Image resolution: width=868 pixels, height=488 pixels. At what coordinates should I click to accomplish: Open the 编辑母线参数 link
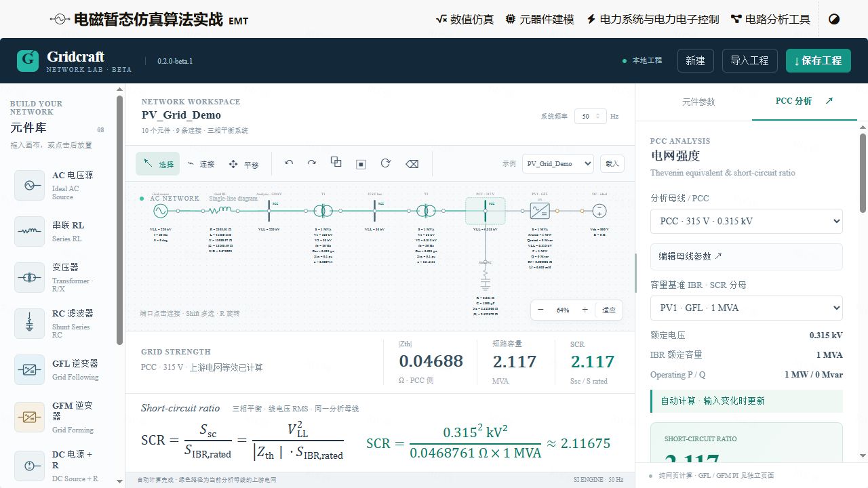click(x=746, y=256)
